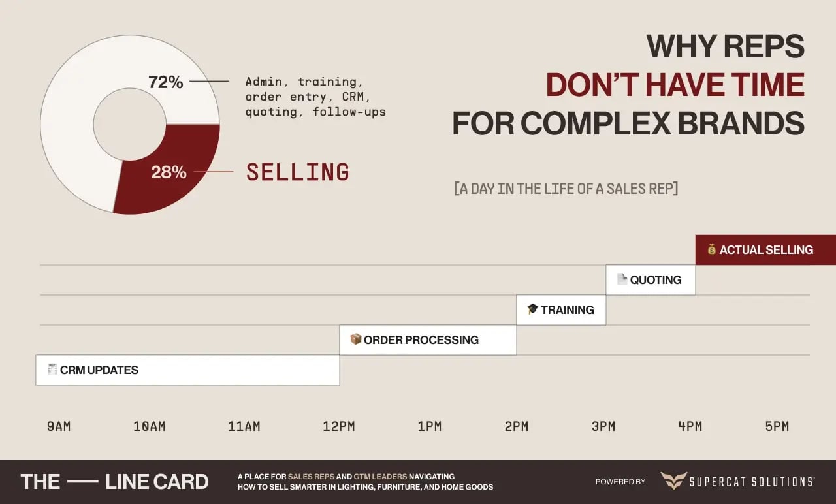Click the 5PM time marker
The height and width of the screenshot is (504, 836).
[777, 427]
